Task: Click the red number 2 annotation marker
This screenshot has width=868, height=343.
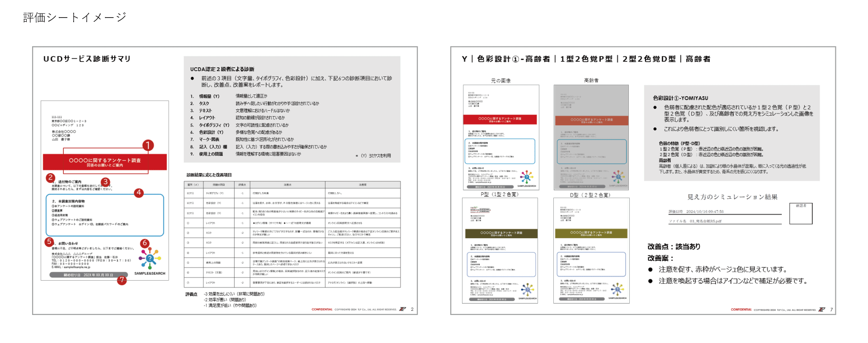Action: click(x=51, y=178)
